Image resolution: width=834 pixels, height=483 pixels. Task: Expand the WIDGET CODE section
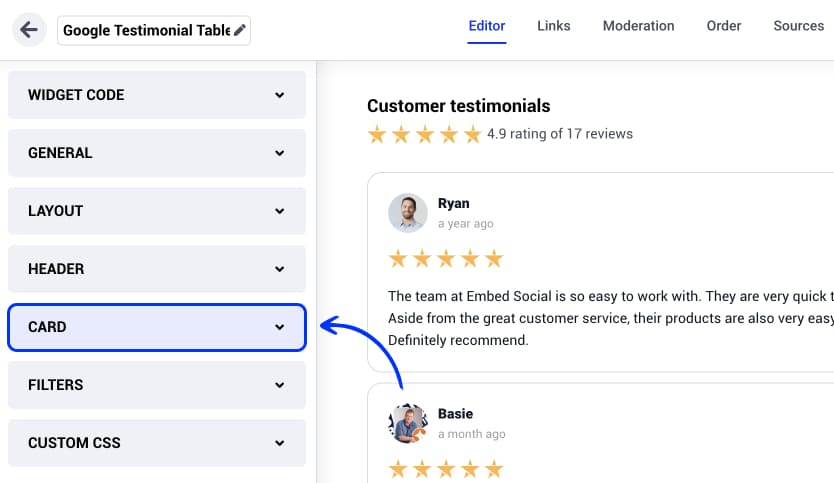pyautogui.click(x=157, y=95)
